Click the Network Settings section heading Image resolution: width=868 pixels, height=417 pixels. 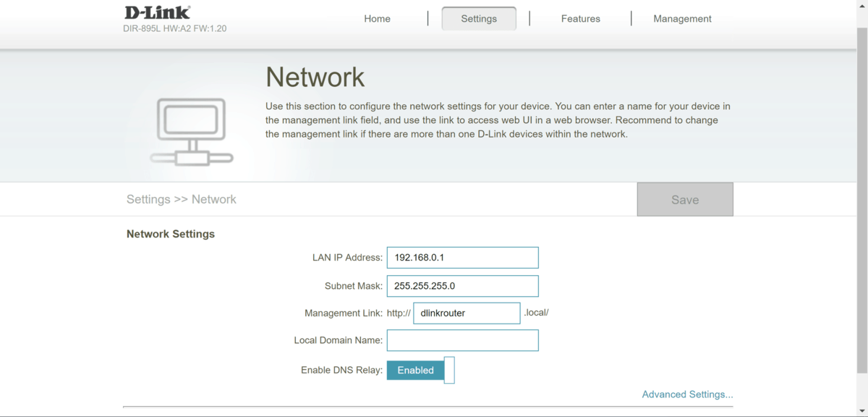(171, 235)
